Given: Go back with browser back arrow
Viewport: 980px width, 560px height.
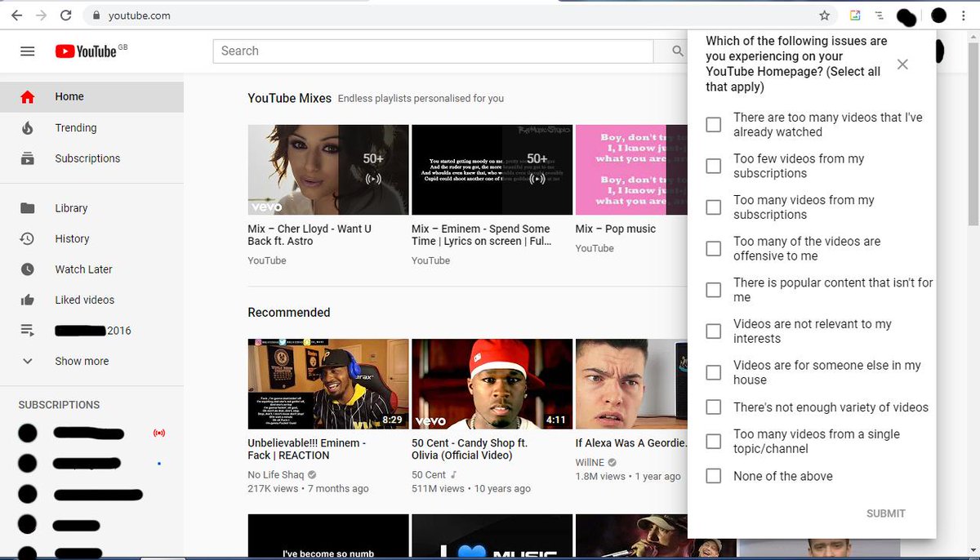Looking at the screenshot, I should point(16,15).
